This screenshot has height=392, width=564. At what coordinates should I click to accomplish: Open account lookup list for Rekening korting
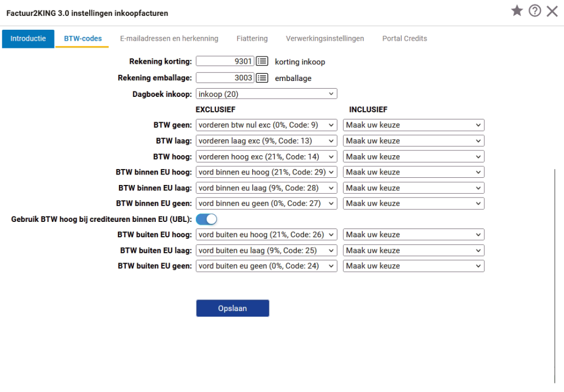coord(262,62)
